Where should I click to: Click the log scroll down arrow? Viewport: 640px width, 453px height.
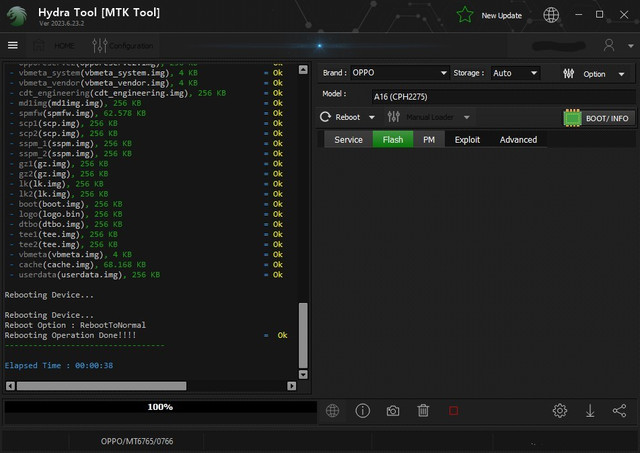point(303,374)
